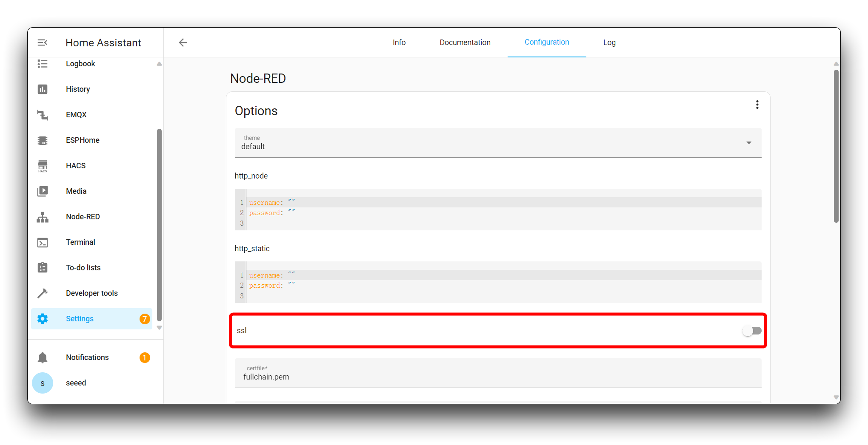Screen dimensions: 868x445
Task: Open Settings from the sidebar
Action: click(92, 319)
